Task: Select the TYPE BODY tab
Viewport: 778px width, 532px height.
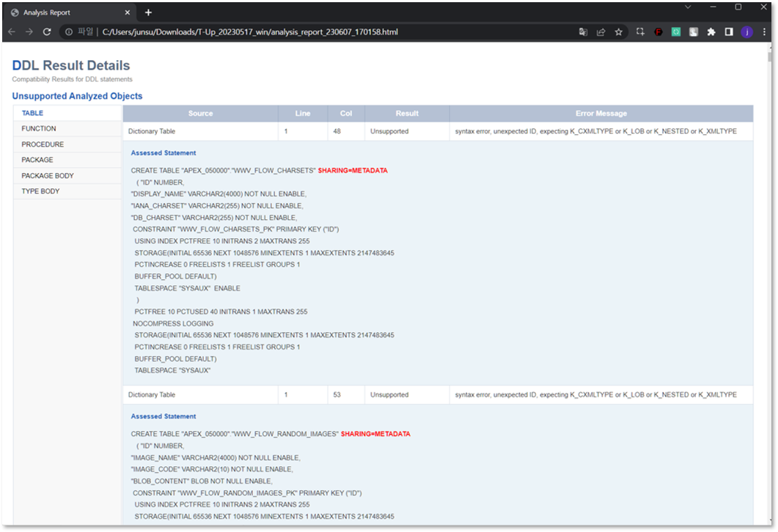Action: pos(40,191)
